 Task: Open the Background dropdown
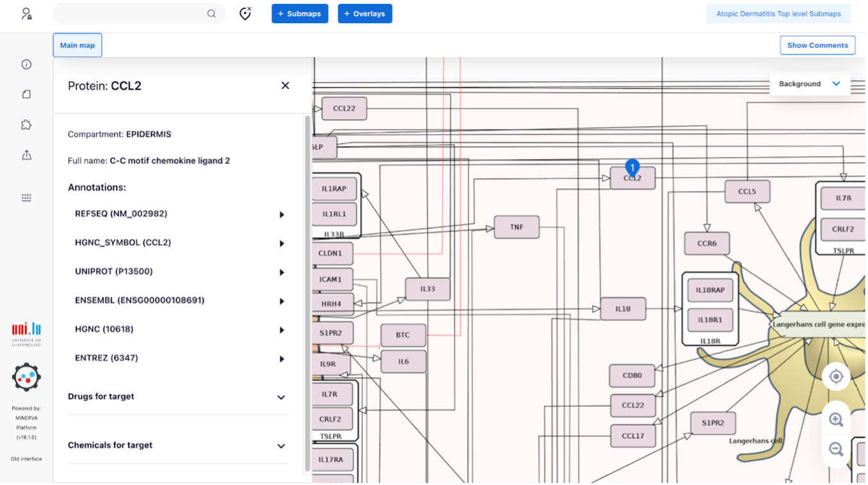809,84
